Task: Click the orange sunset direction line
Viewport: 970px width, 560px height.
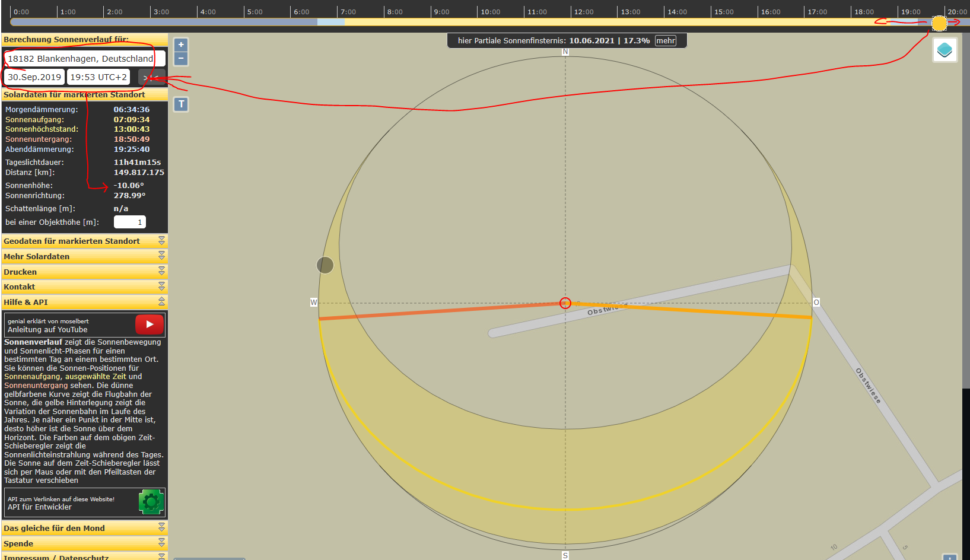Action: pyautogui.click(x=442, y=311)
